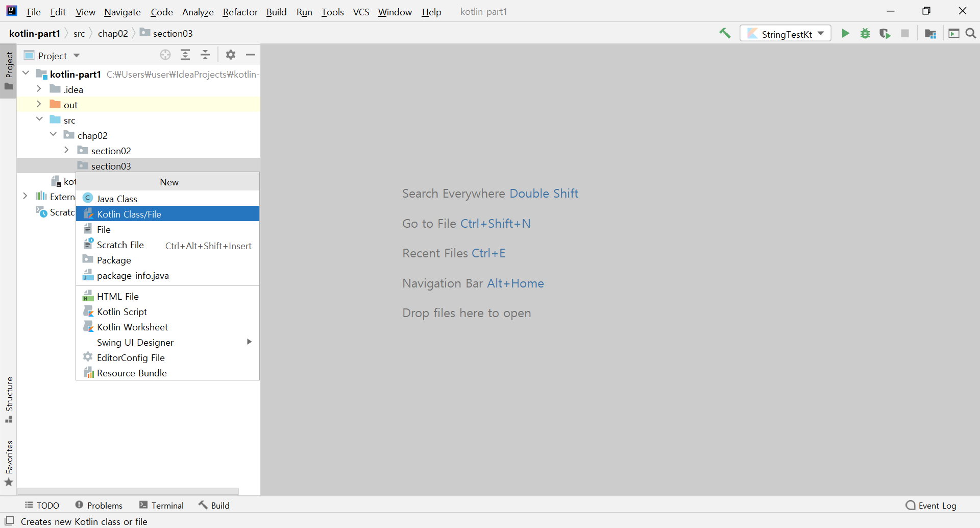Viewport: 980px width, 528px height.
Task: Open the View menu
Action: 85,12
